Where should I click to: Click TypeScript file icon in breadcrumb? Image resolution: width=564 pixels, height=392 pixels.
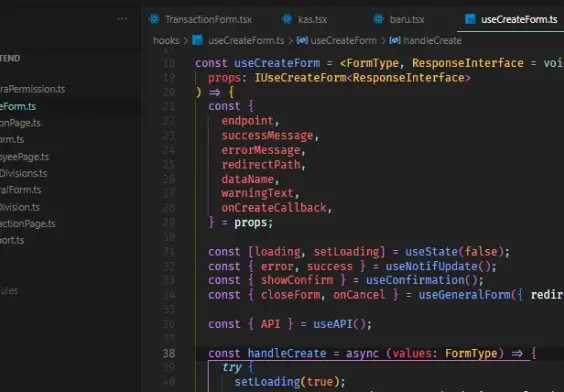[x=197, y=40]
